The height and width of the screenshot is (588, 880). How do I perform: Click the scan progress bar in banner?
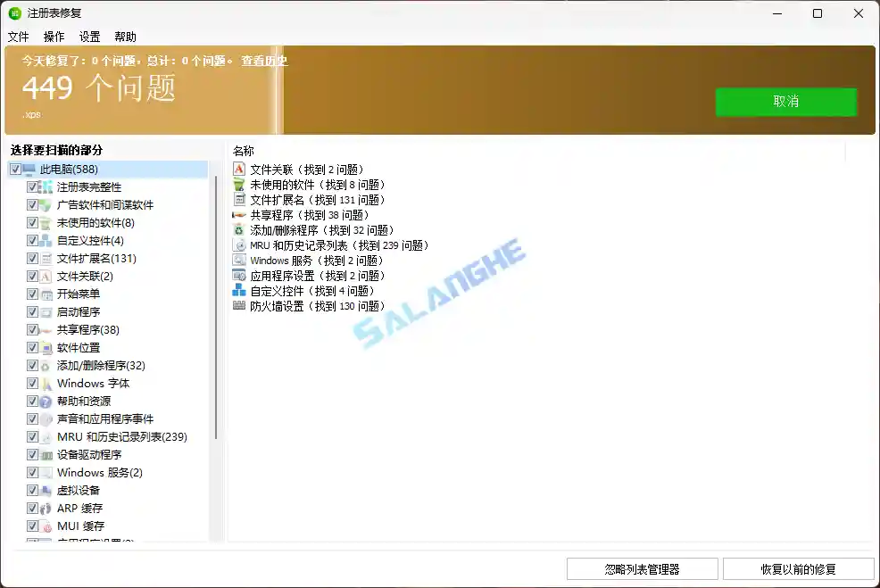[440, 90]
